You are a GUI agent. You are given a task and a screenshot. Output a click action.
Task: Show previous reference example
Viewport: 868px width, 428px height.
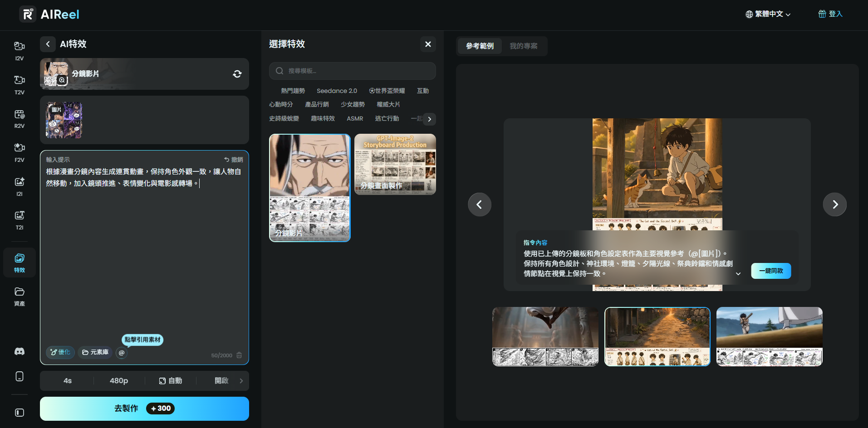click(x=480, y=204)
